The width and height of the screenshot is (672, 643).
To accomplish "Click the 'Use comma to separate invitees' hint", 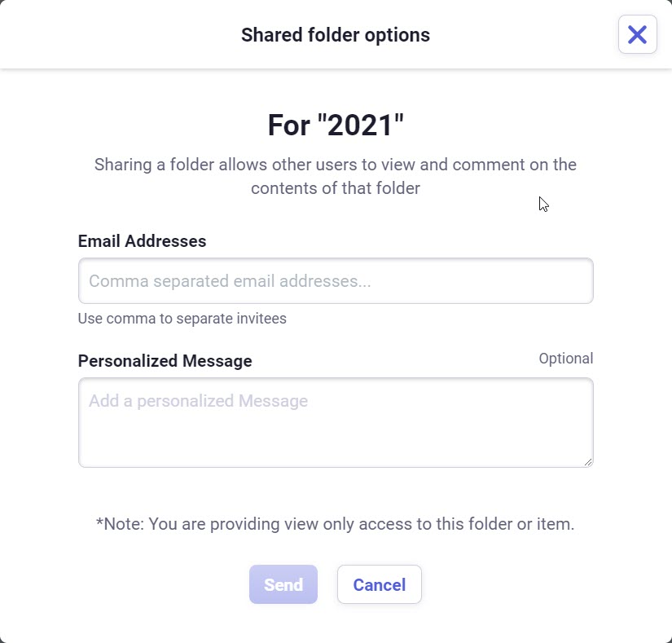I will [182, 319].
